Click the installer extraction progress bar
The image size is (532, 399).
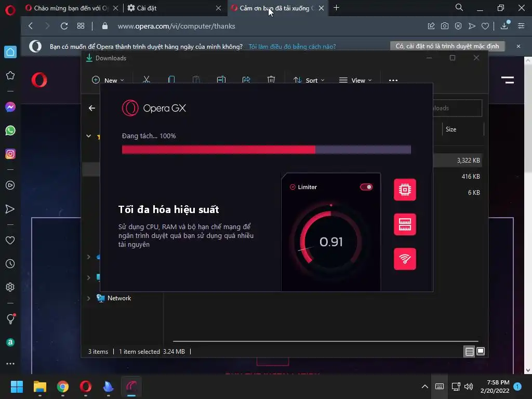click(267, 150)
